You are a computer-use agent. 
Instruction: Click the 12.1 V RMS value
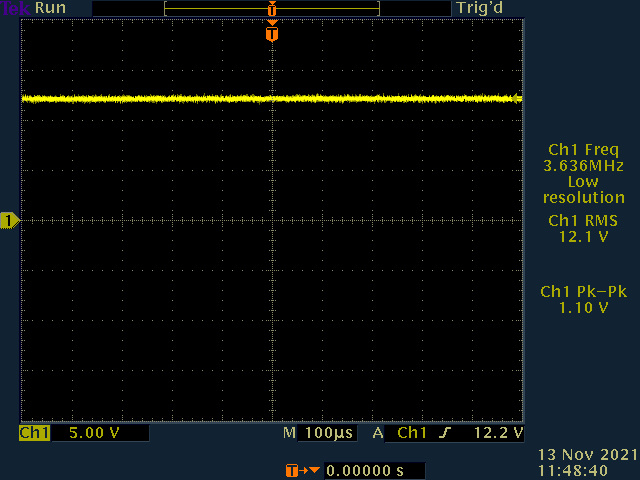(x=583, y=237)
